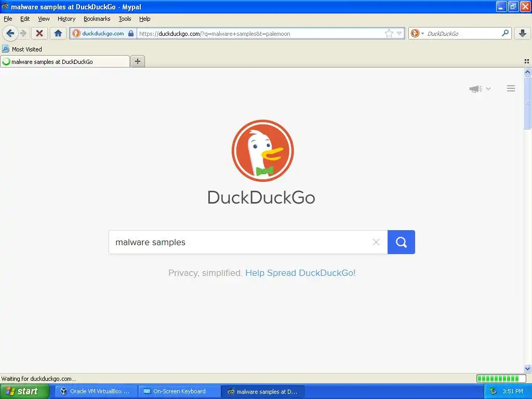Image resolution: width=532 pixels, height=399 pixels.
Task: Open the DuckDuckGo hamburger menu
Action: [x=511, y=88]
